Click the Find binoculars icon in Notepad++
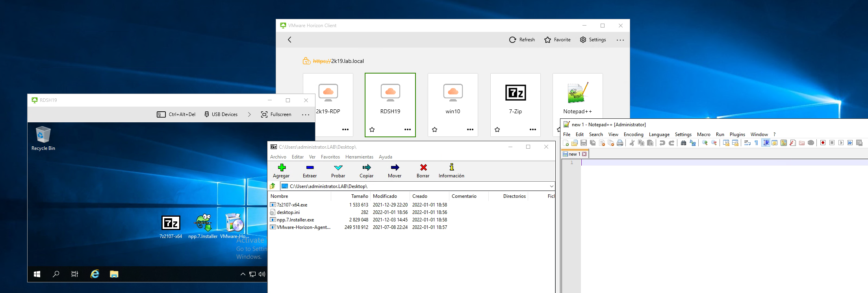Viewport: 868px width, 293px height. (683, 143)
